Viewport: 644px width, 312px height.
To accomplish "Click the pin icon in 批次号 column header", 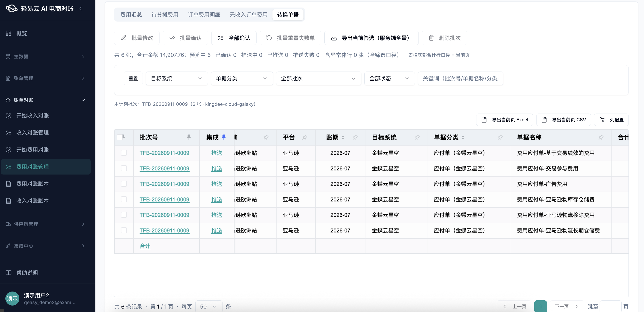I will click(x=189, y=137).
